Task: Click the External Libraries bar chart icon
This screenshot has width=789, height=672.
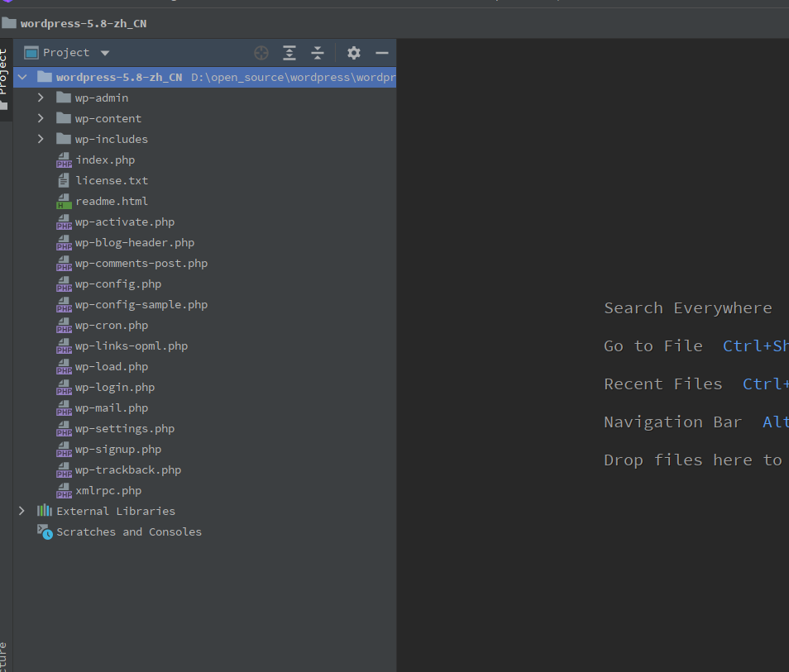Action: [x=45, y=511]
